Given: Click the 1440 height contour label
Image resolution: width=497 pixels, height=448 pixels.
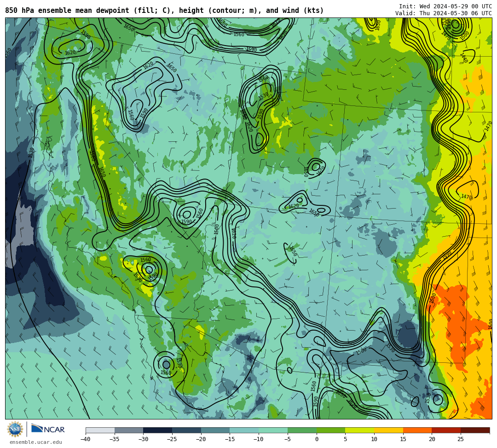Looking at the screenshot, I should tap(463, 58).
